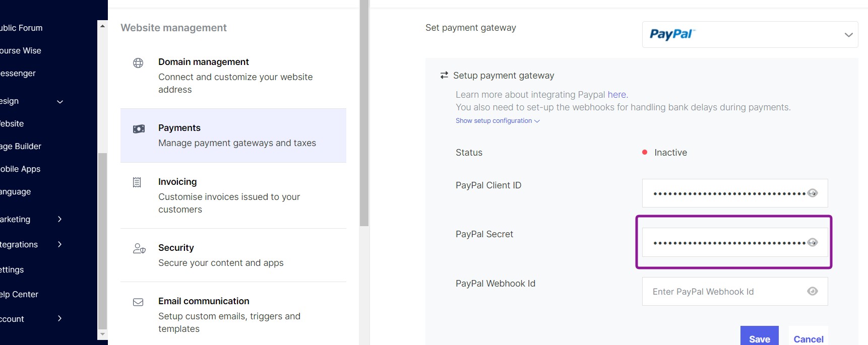Viewport: 868px width, 345px height.
Task: Expand the Marketing sidebar menu
Action: point(31,219)
